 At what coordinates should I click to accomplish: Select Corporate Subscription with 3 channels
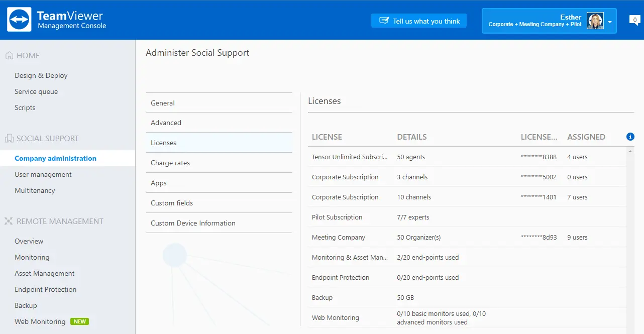point(467,177)
